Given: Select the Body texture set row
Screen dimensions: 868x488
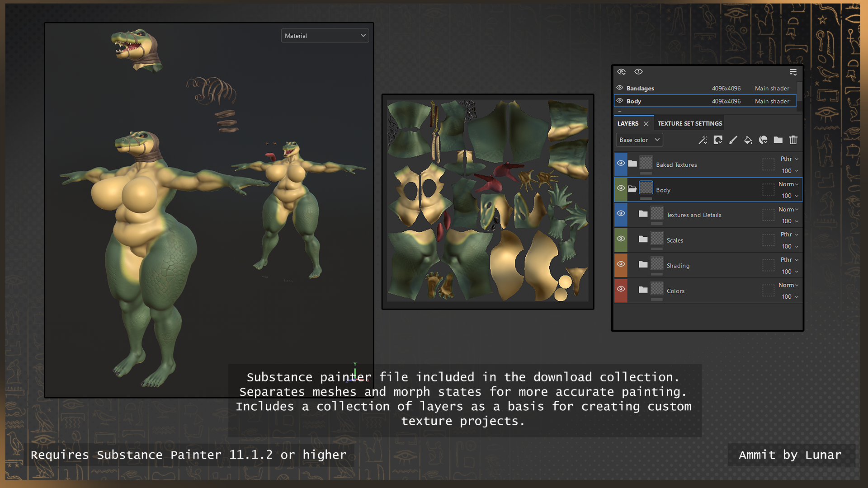Looking at the screenshot, I should point(705,101).
